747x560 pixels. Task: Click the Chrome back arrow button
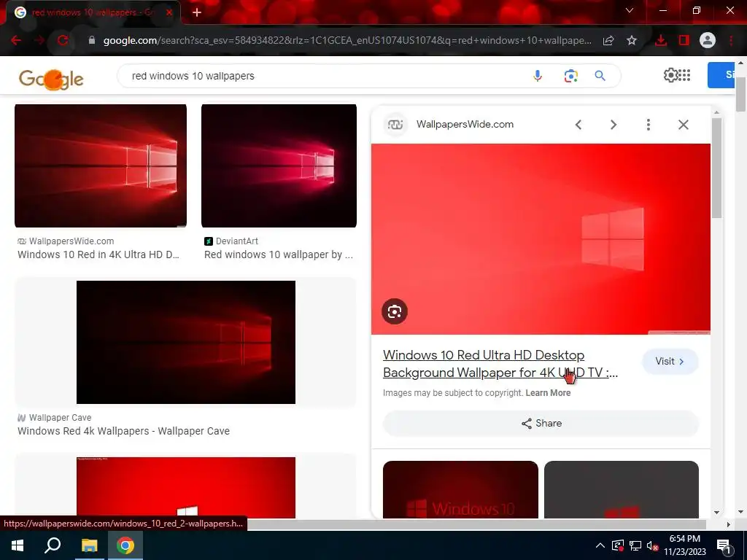pyautogui.click(x=16, y=41)
